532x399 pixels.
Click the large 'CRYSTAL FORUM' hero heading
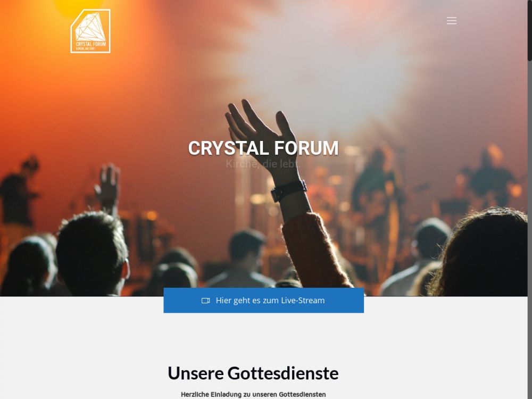click(263, 148)
